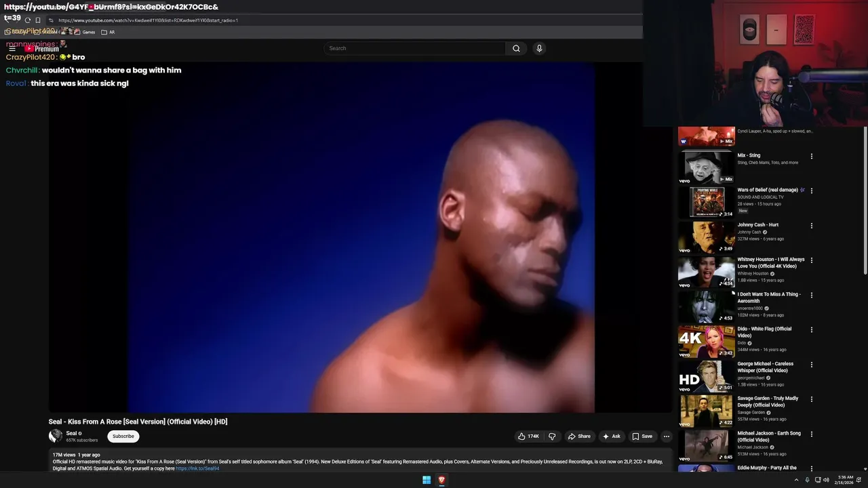Open I Don't Want To Miss A Thing title
868x488 pixels.
click(x=769, y=298)
